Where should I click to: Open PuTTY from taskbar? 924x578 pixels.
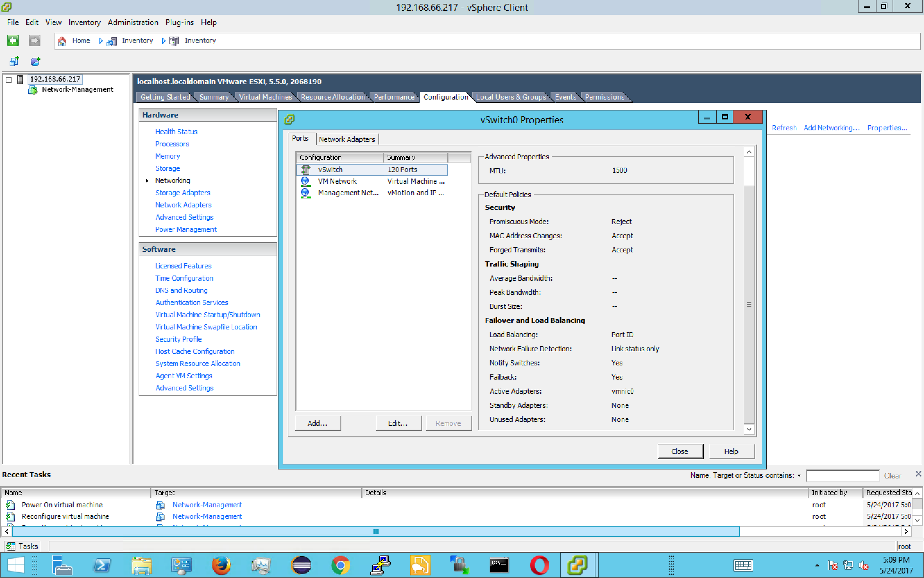tap(381, 565)
